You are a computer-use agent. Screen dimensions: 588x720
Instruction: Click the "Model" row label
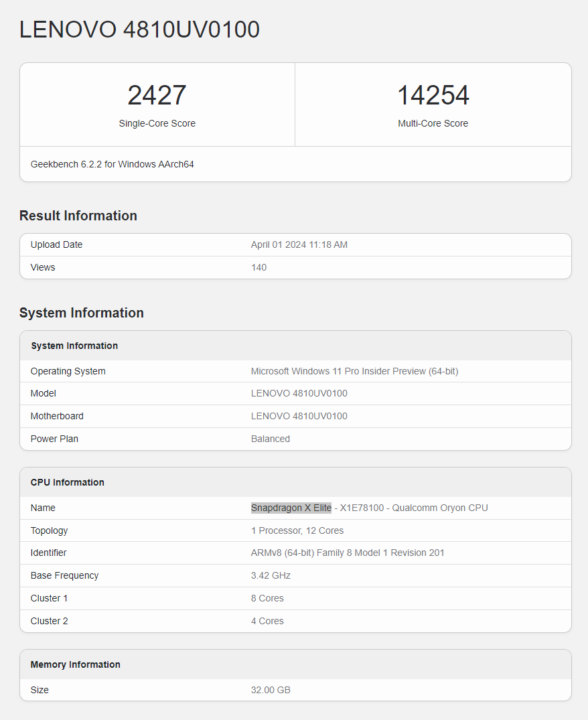pos(43,394)
